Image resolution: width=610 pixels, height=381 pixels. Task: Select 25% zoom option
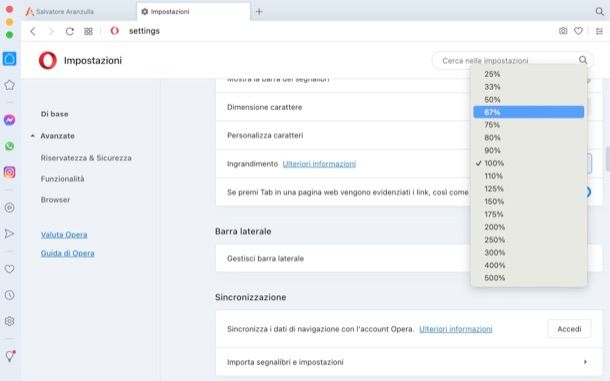click(528, 74)
